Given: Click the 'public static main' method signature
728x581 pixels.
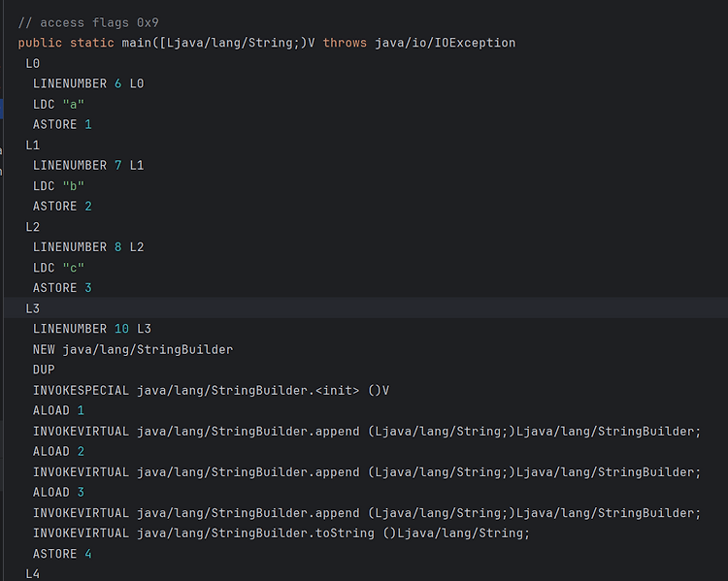Looking at the screenshot, I should click(x=267, y=43).
